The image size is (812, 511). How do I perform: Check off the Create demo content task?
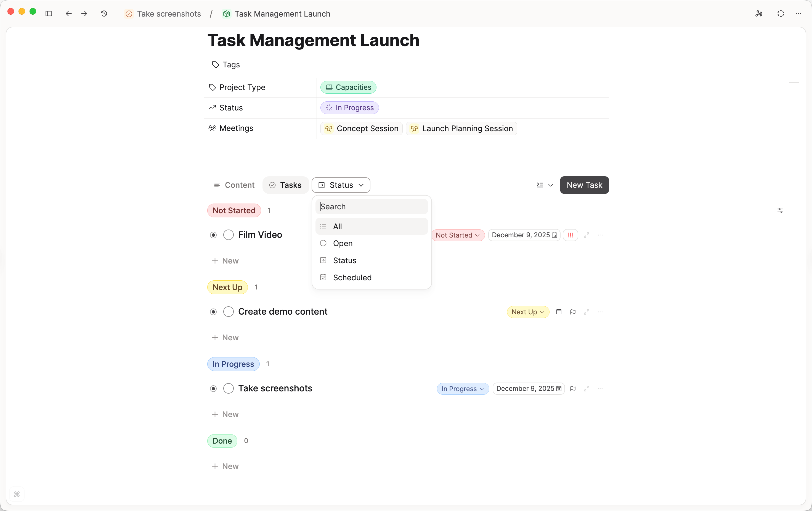point(228,312)
